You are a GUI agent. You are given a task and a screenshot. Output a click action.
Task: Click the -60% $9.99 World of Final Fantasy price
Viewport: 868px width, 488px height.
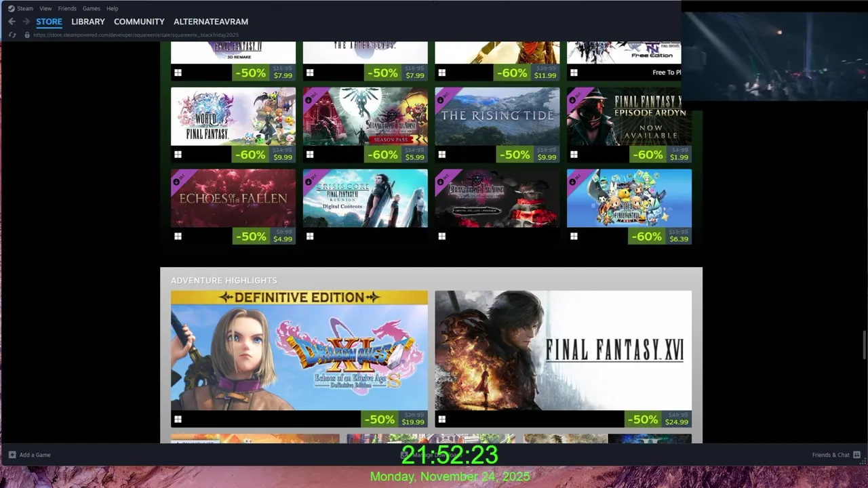click(264, 155)
